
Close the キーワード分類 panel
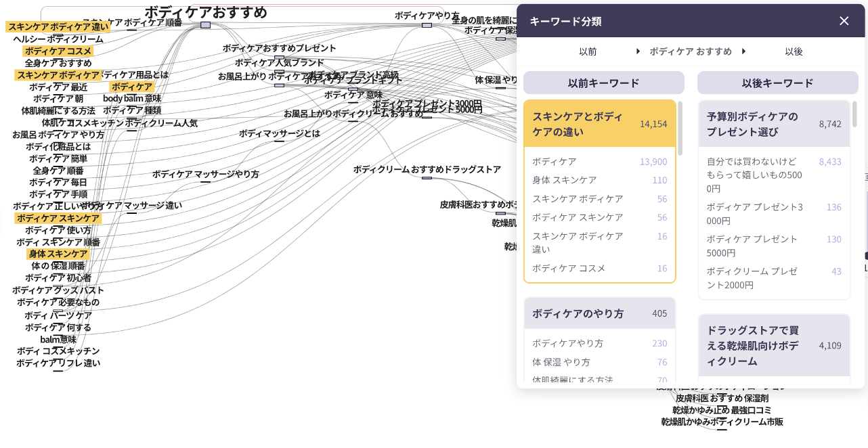tap(844, 21)
